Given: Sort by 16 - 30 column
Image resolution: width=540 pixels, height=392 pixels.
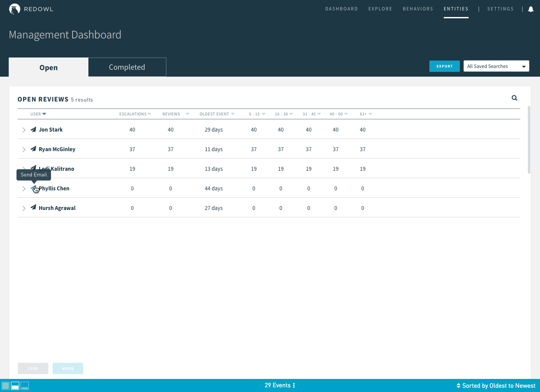Looking at the screenshot, I should [284, 114].
